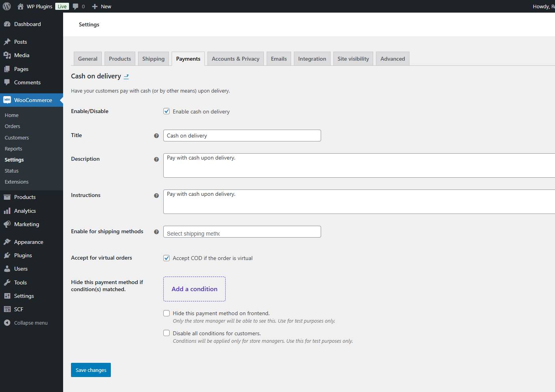The height and width of the screenshot is (392, 555).
Task: Open the Howdy user account menu
Action: pos(544,6)
